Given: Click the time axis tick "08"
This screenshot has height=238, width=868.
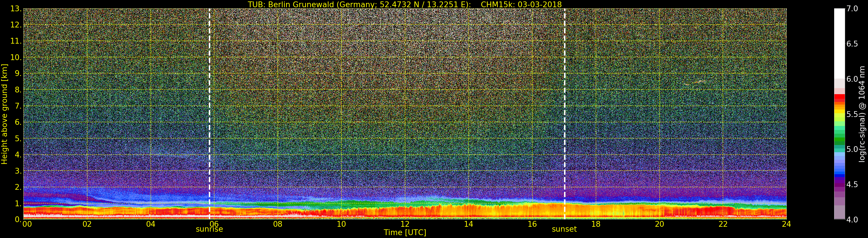Looking at the screenshot, I should (278, 224).
